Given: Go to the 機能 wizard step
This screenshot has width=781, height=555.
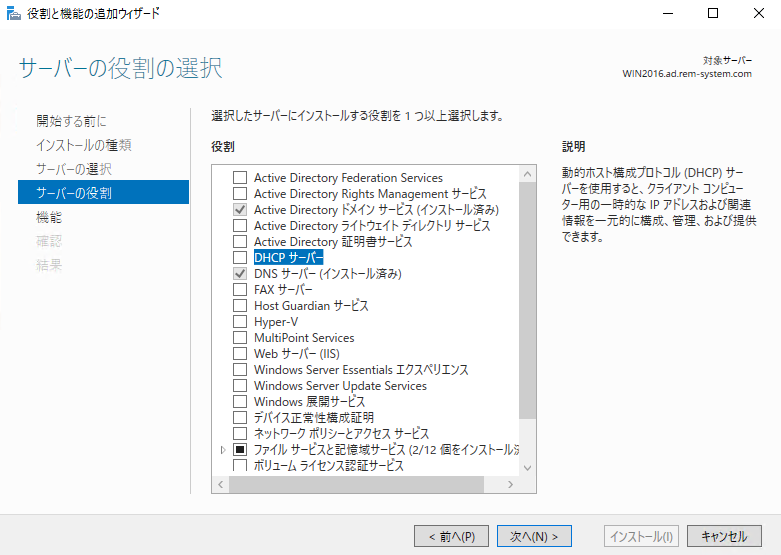Looking at the screenshot, I should (x=49, y=217).
